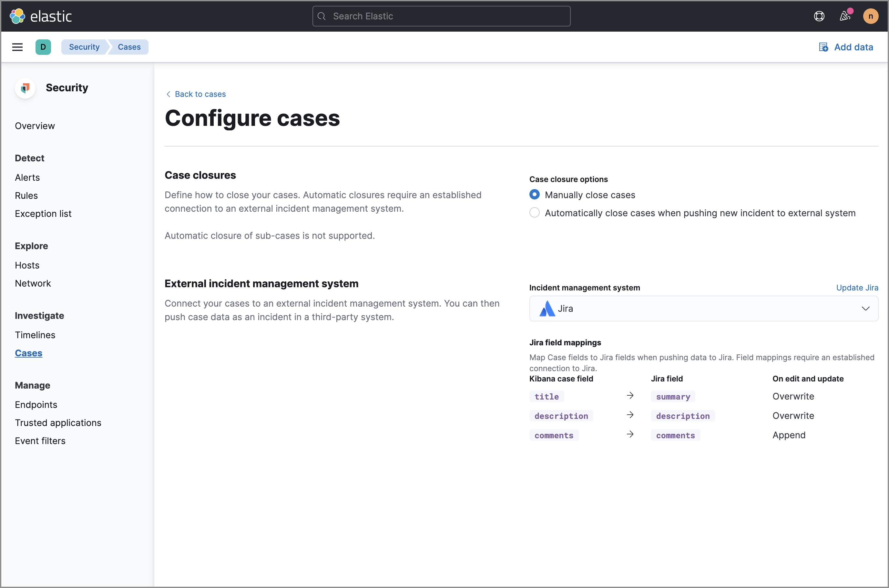Click the Search Elastic input field
Screen dimensions: 889x588
coord(441,16)
